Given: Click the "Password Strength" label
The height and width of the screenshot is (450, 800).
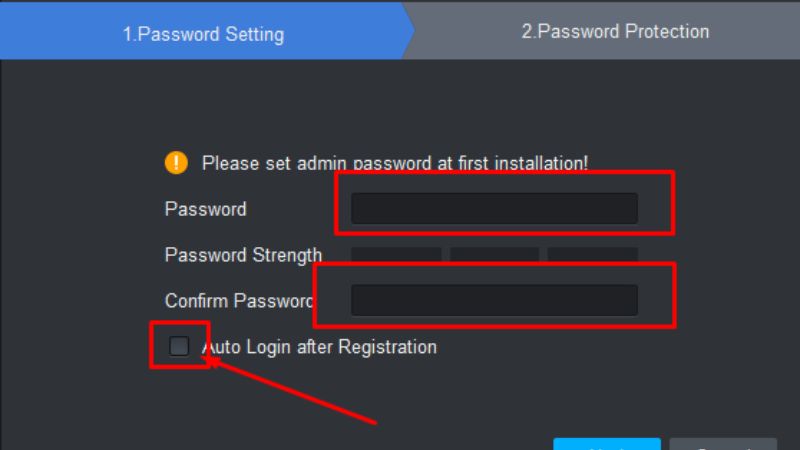Looking at the screenshot, I should (243, 255).
